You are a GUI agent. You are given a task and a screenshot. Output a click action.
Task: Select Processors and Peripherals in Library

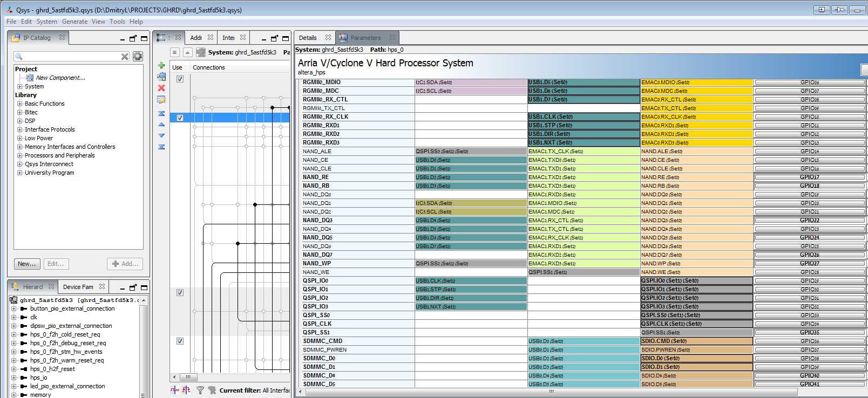pyautogui.click(x=59, y=155)
